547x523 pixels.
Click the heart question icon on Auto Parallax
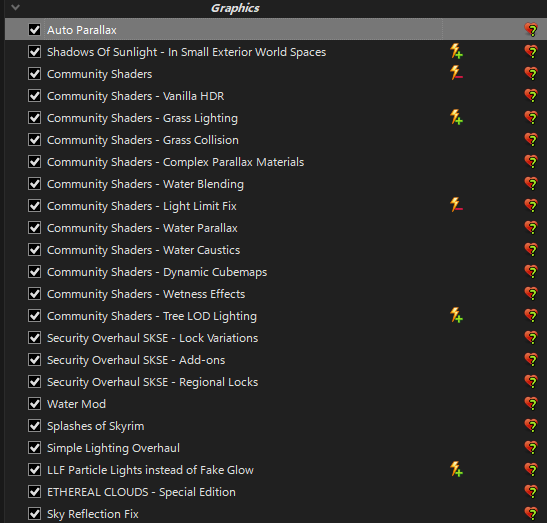(531, 30)
